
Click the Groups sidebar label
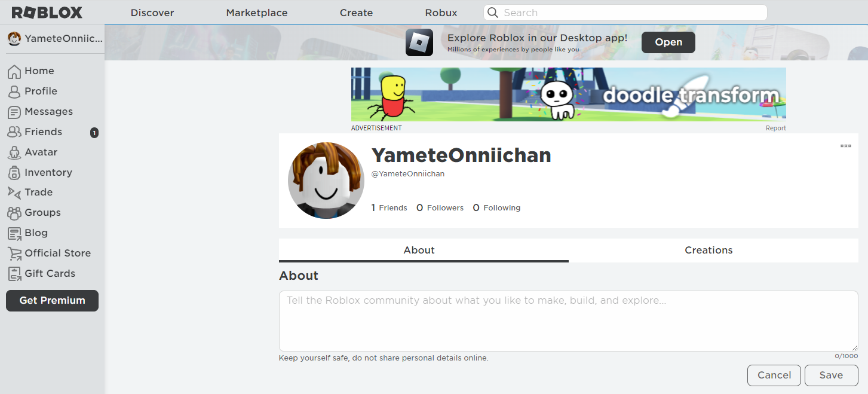coord(42,213)
